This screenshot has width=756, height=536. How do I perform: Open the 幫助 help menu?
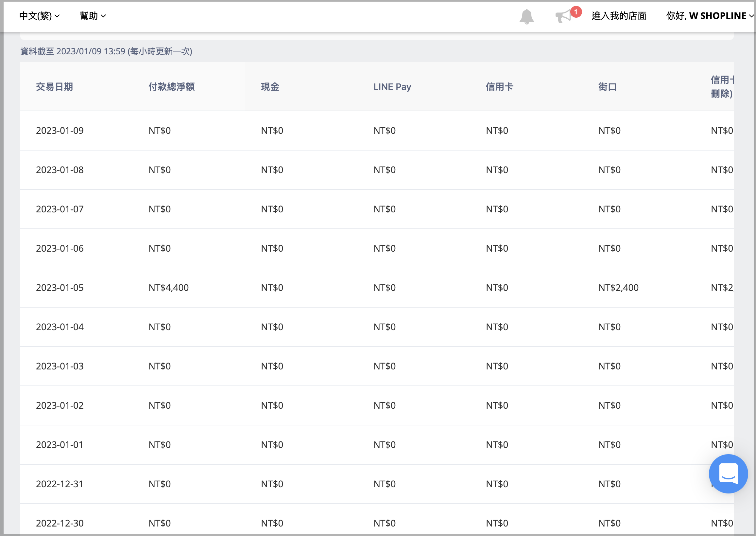pyautogui.click(x=93, y=16)
